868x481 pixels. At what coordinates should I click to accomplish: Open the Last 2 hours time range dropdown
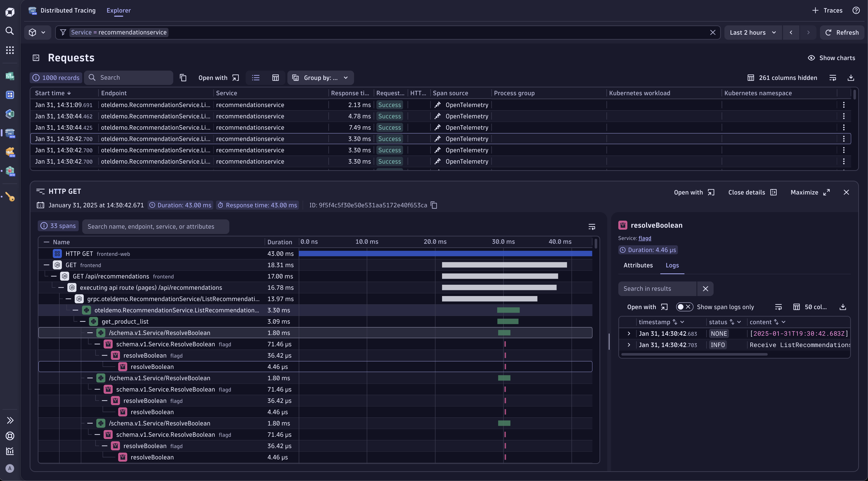point(752,32)
